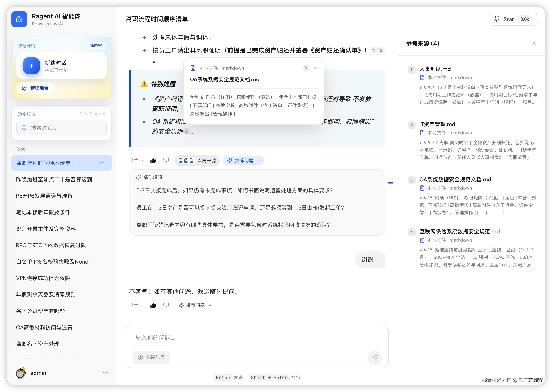Open chat 离职名下资产处理

(x=61, y=344)
